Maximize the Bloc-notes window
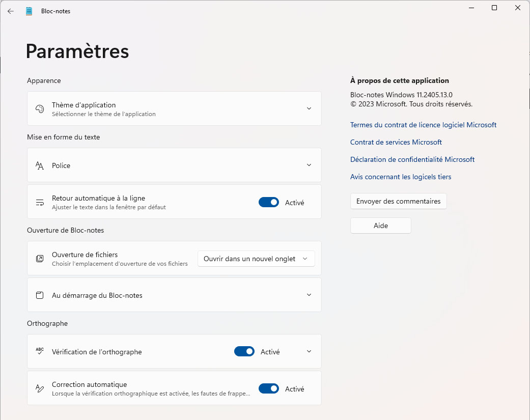The width and height of the screenshot is (530, 420). point(494,8)
